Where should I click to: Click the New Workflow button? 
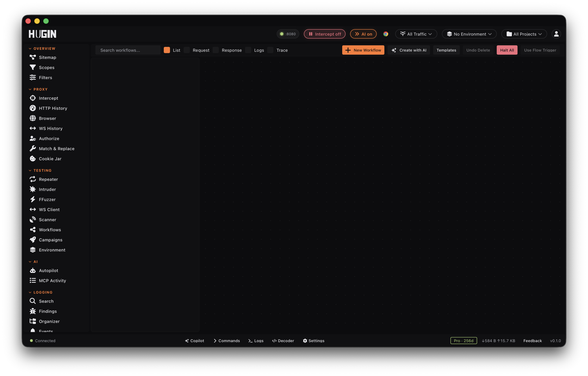(x=363, y=50)
